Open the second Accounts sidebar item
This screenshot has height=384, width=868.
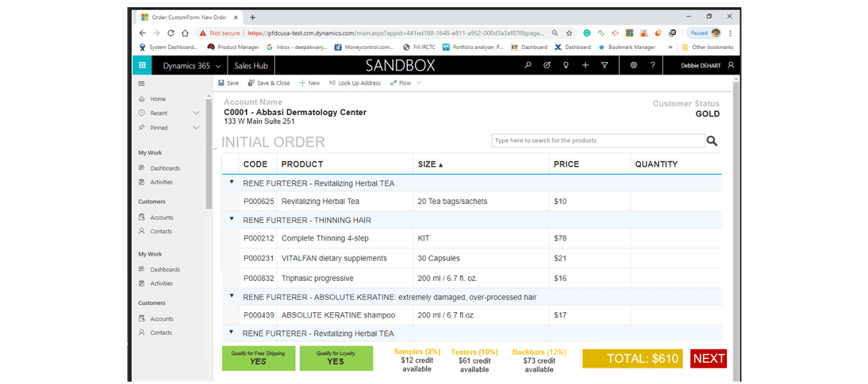point(156,318)
